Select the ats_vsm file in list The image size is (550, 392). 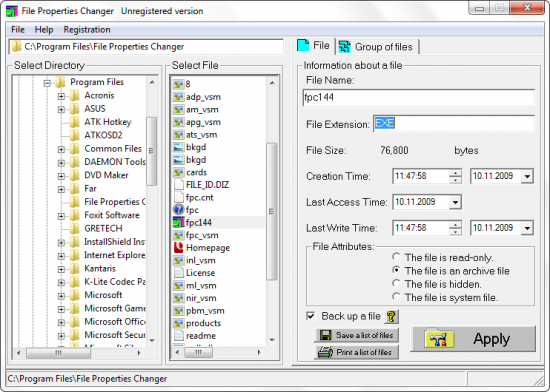click(x=201, y=135)
